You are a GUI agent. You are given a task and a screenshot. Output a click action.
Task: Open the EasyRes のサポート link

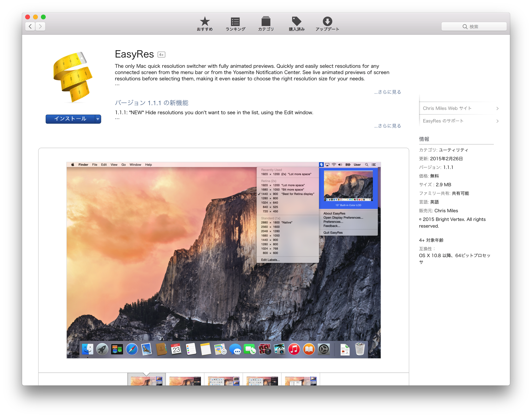click(443, 121)
